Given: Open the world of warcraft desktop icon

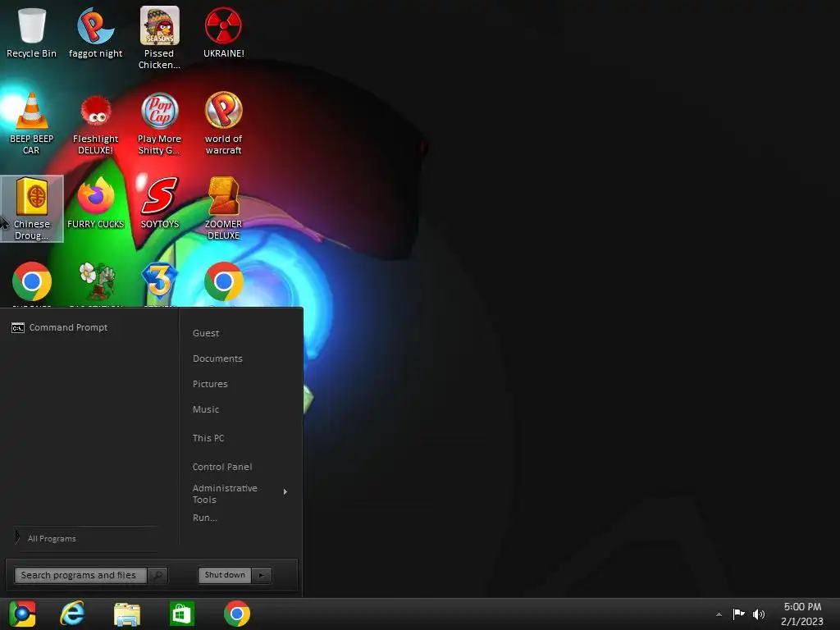Looking at the screenshot, I should coord(223,123).
